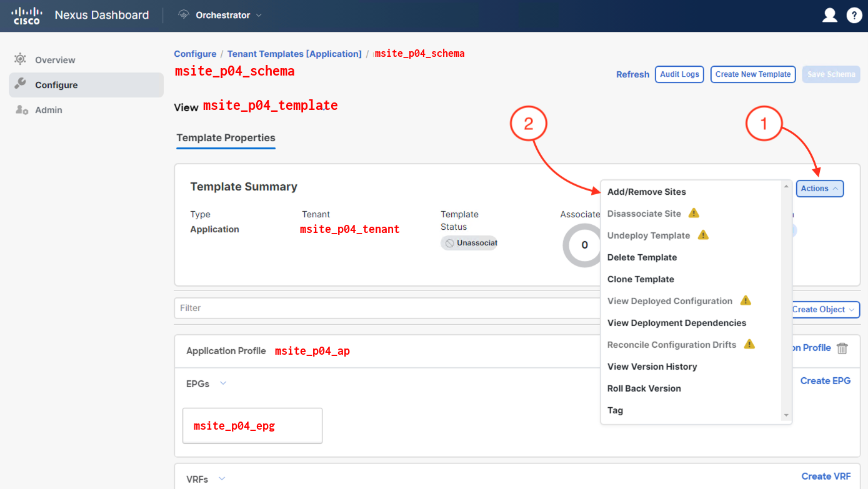
Task: Click the Unassociated status badge icon
Action: [x=449, y=243]
